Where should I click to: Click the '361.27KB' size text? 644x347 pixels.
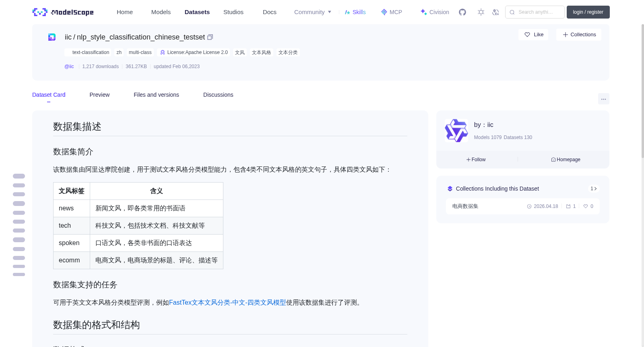(x=136, y=66)
